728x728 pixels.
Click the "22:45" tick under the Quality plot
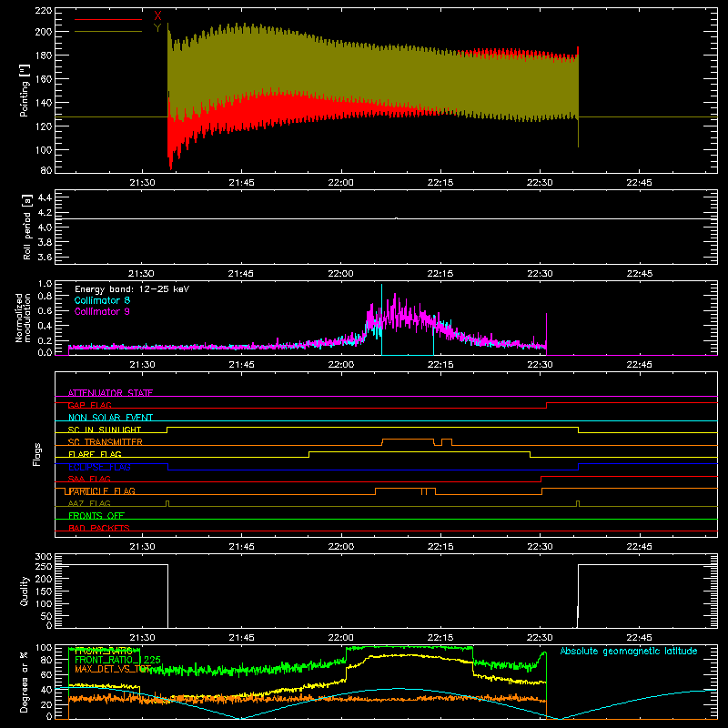[639, 638]
